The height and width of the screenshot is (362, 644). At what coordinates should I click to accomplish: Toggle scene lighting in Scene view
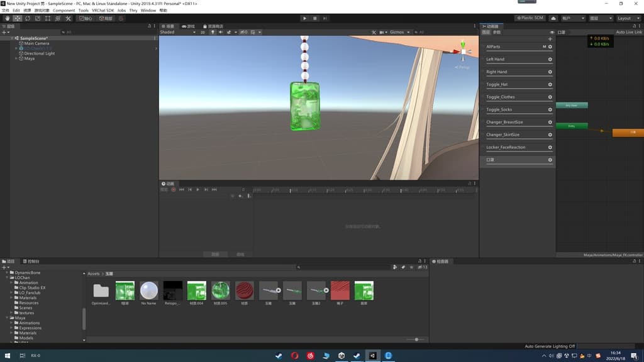[213, 32]
